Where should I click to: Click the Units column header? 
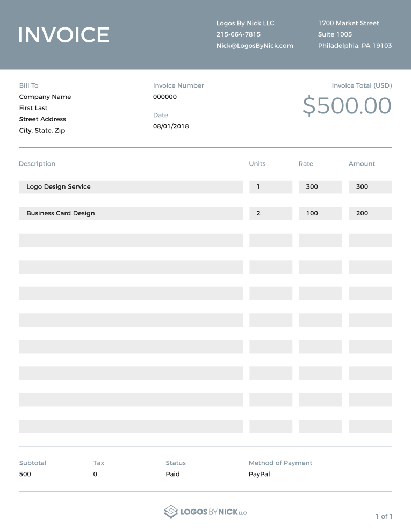click(x=257, y=163)
